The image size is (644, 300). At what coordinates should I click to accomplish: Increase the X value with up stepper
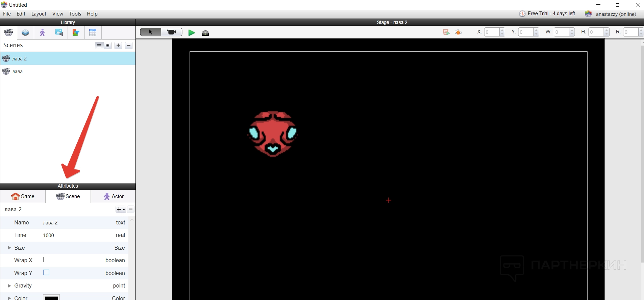tap(502, 30)
